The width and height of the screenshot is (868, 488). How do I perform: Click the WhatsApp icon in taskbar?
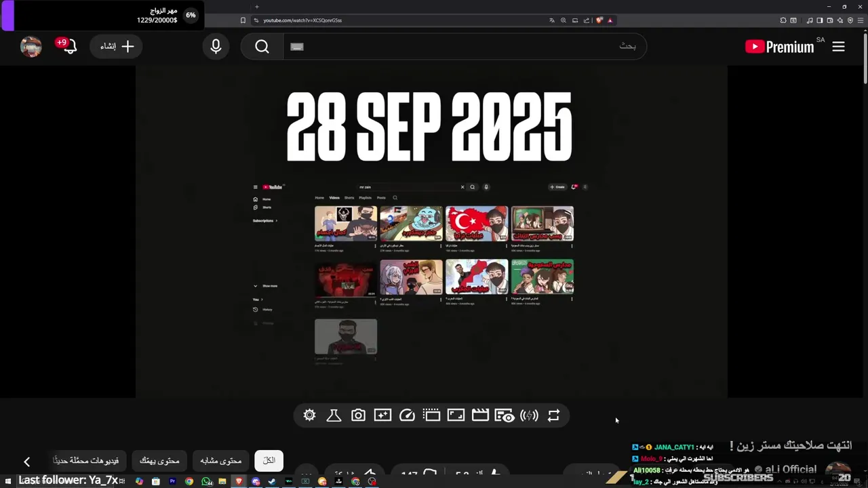click(206, 481)
